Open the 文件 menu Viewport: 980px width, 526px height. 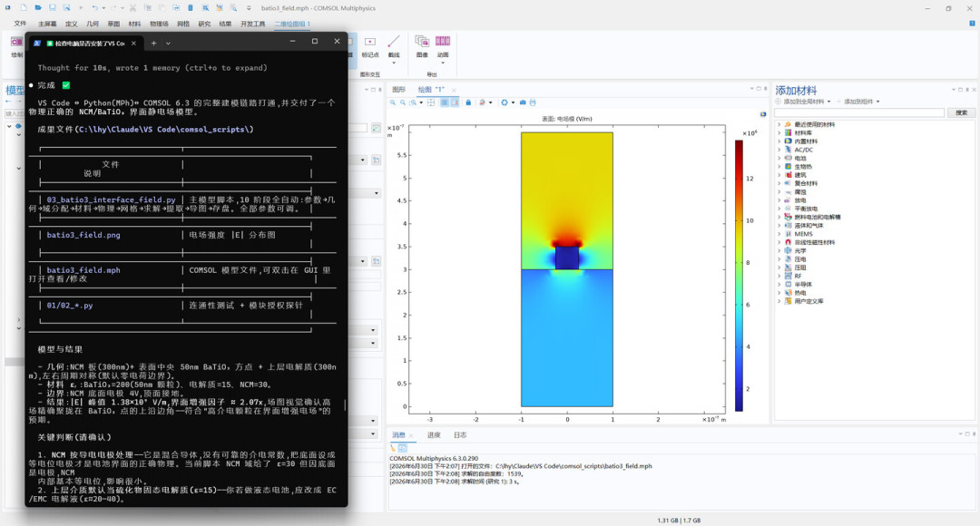tap(20, 24)
